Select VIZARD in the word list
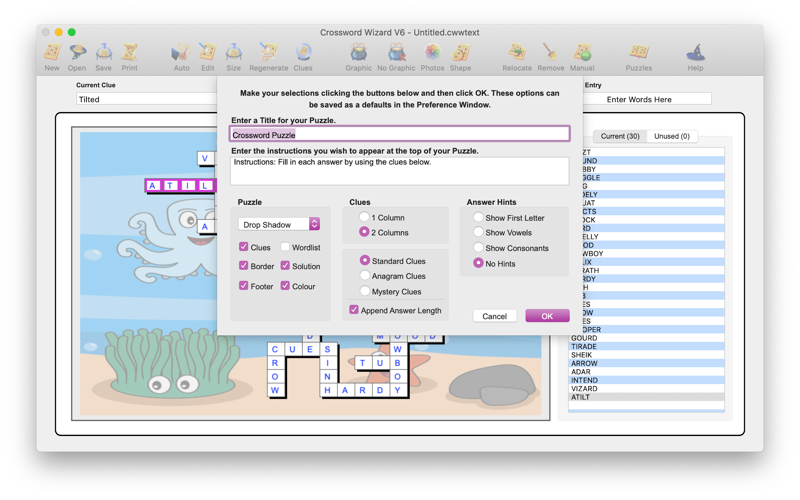800x500 pixels. point(646,388)
